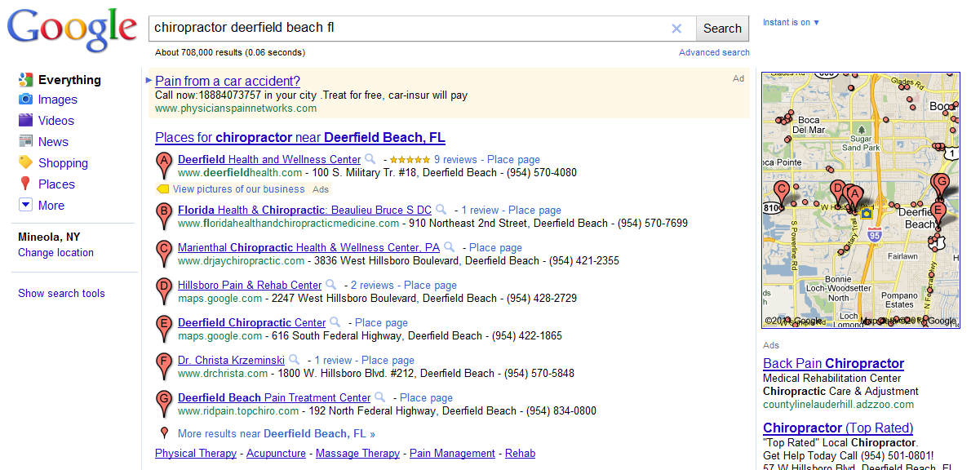
Task: Click the Places pin icon in the sidebar
Action: pos(25,184)
